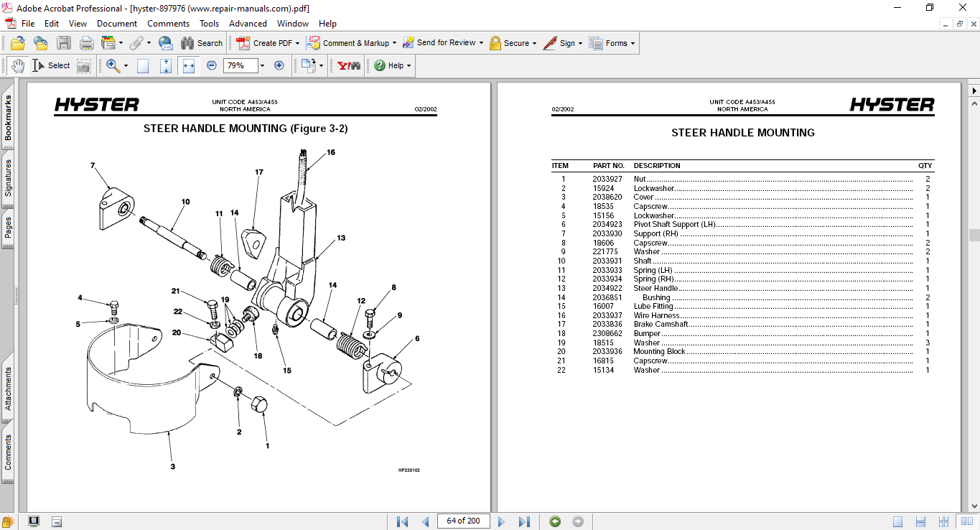Viewport: 980px width, 530px height.
Task: Go to the next page arrow
Action: tap(502, 521)
